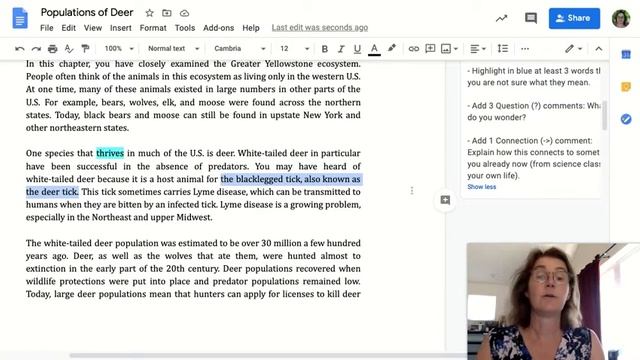This screenshot has width=640, height=360.
Task: Click the text 'Add 1 Connection (->) comment'
Action: coord(532,140)
